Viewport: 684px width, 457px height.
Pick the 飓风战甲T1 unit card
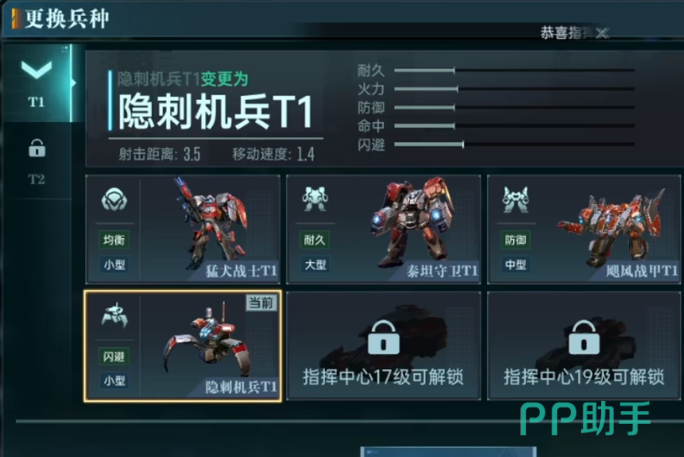coord(584,229)
